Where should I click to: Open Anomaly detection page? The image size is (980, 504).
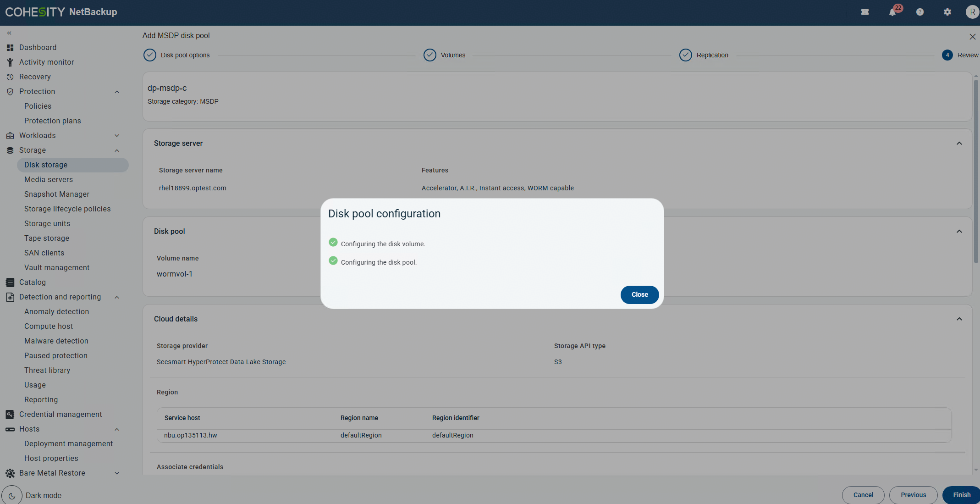57,312
